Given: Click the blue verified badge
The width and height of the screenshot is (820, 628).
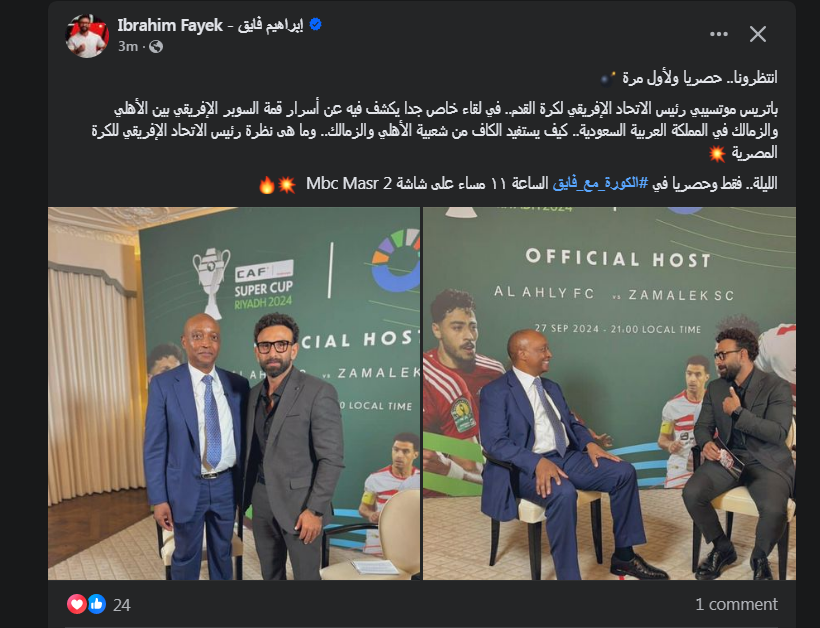Looking at the screenshot, I should (x=315, y=25).
